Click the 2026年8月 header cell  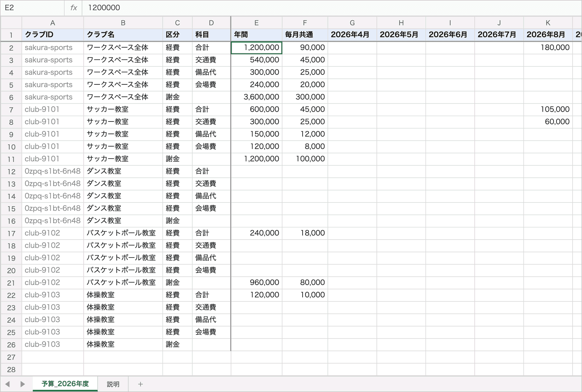tap(548, 35)
